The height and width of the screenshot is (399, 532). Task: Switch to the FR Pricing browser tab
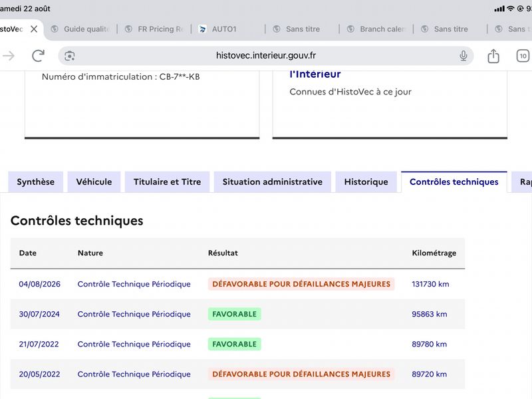tap(156, 29)
